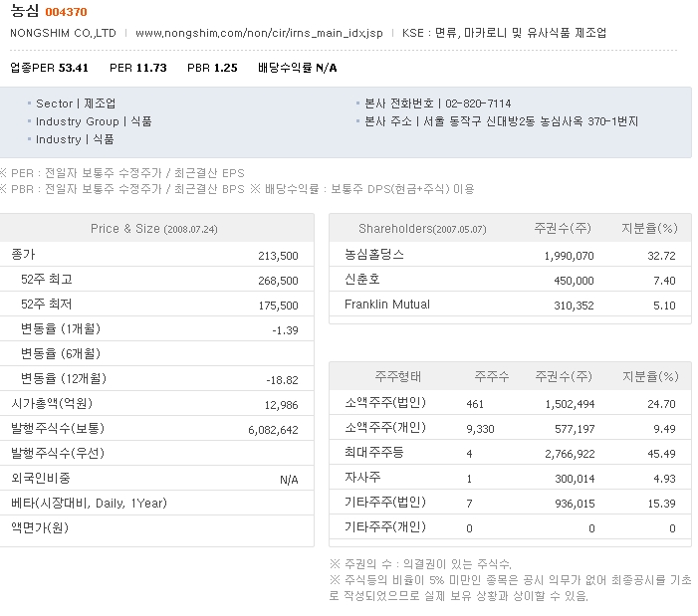
Task: Select the 기타주주(개인) row label
Action: [x=385, y=527]
